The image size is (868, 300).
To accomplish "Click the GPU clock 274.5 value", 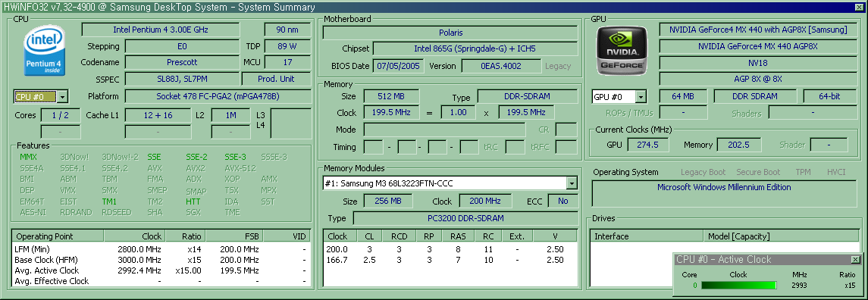I will tap(647, 145).
